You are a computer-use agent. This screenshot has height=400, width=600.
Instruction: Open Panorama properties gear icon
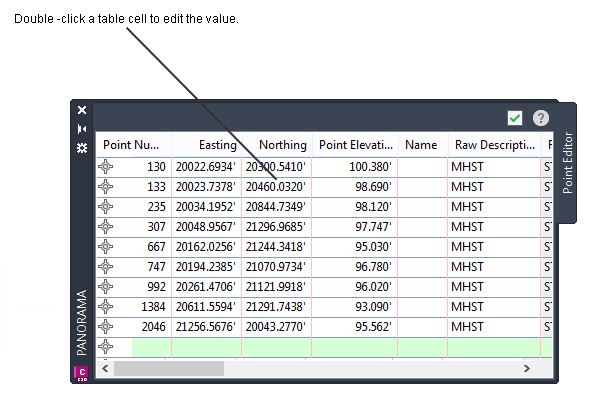(82, 148)
